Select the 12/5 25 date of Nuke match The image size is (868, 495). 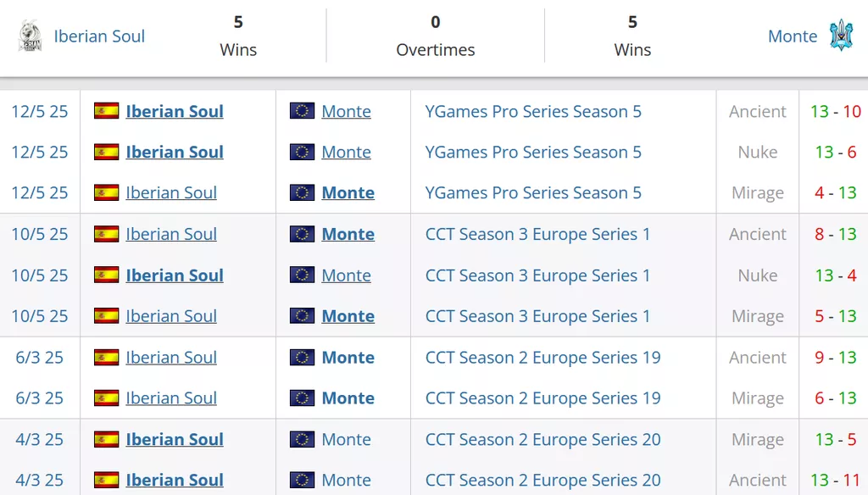40,152
